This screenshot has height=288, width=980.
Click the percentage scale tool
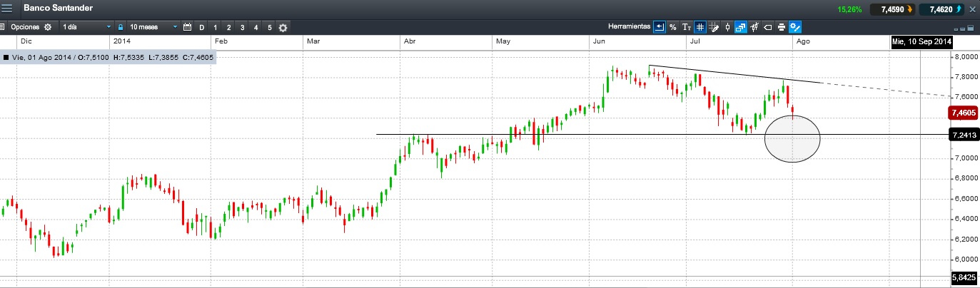[673, 27]
